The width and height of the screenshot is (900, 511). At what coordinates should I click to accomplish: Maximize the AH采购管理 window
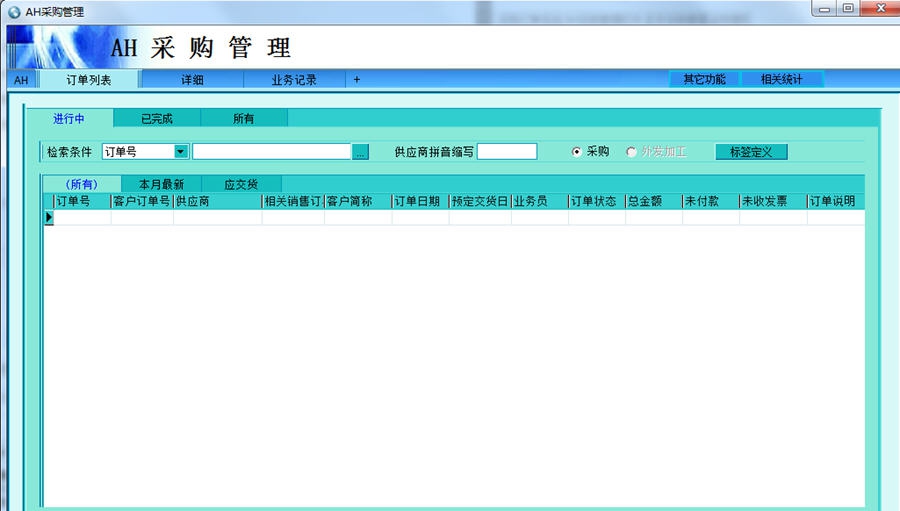pos(848,9)
